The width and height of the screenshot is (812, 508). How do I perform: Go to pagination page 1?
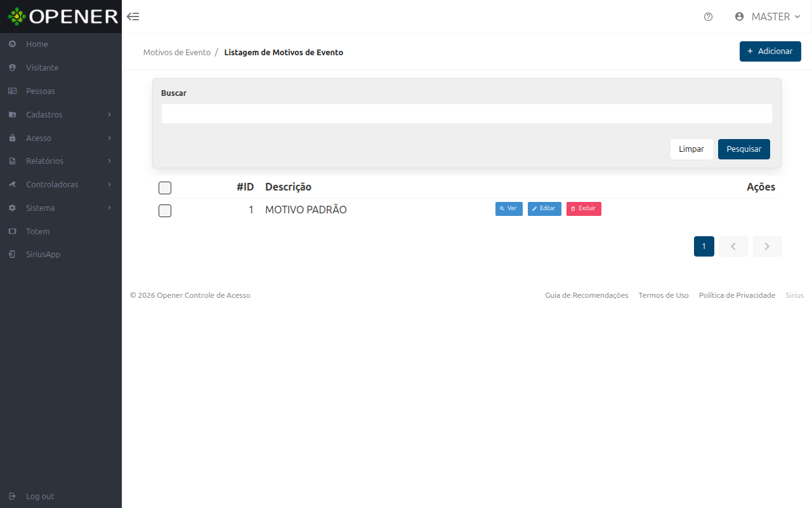click(x=704, y=246)
